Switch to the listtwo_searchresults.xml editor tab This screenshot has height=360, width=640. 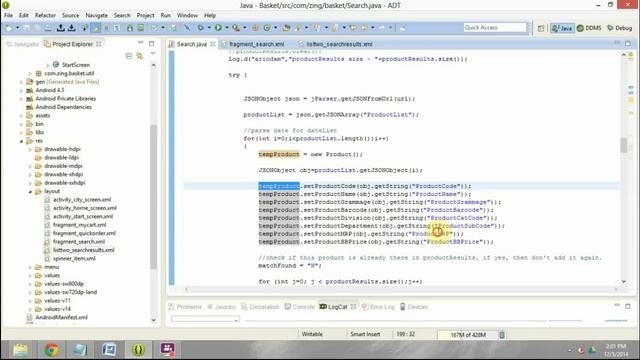(x=339, y=44)
